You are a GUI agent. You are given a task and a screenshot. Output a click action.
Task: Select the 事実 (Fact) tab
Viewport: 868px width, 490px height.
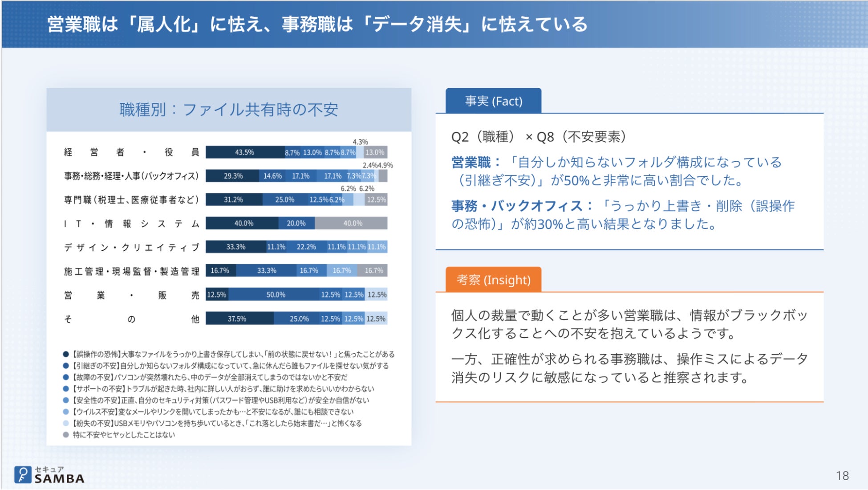click(x=493, y=101)
